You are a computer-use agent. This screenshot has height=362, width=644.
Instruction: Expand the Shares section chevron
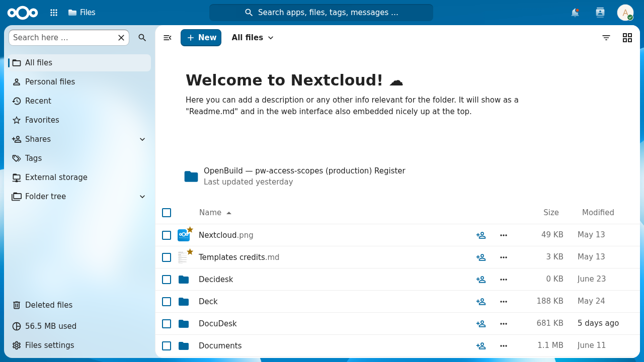[x=142, y=139]
